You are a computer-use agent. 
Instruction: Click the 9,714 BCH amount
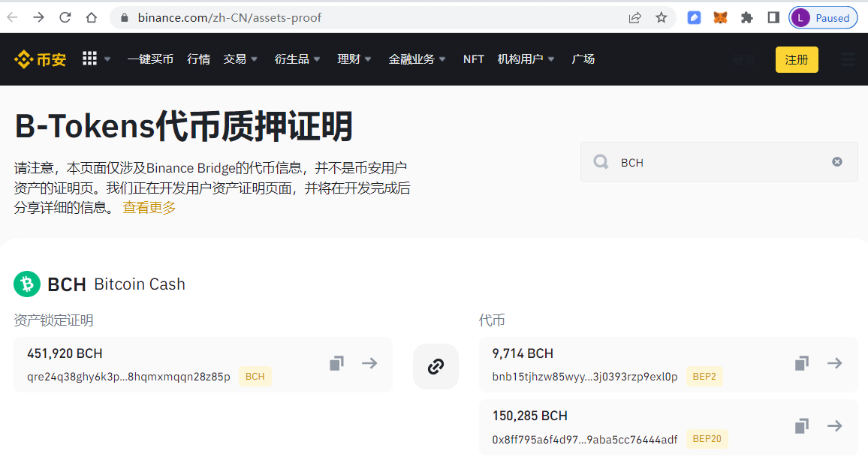click(523, 353)
